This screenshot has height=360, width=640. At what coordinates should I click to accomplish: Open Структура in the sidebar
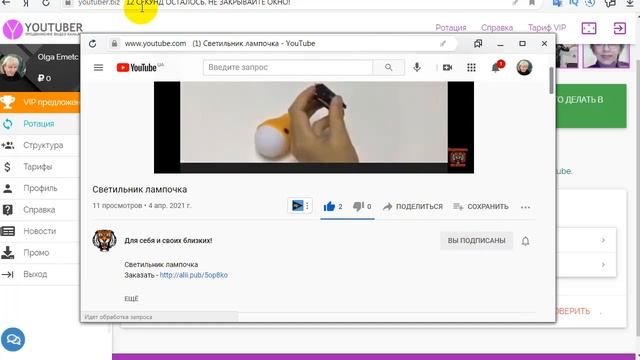pos(40,145)
